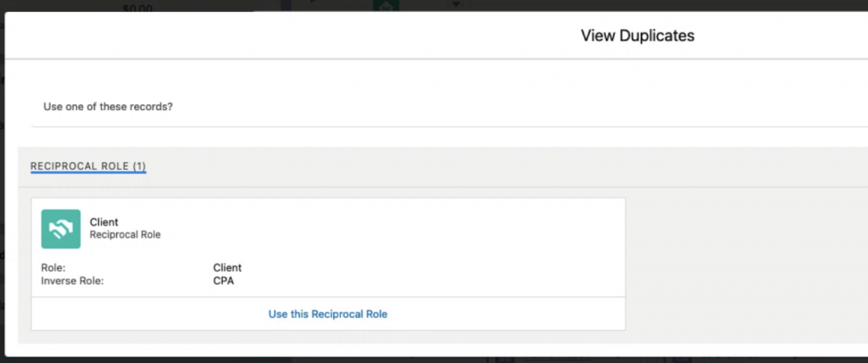Click the dimmed $0.00 amount behind the dialog
Viewport: 868px width, 363px height.
pyautogui.click(x=137, y=8)
